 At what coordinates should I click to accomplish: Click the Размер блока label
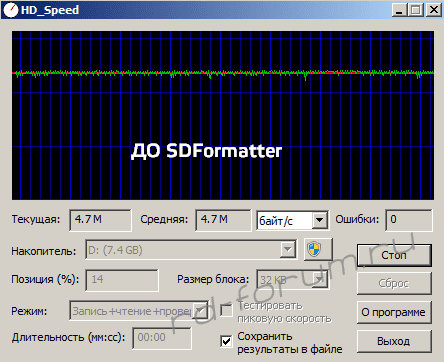point(213,279)
